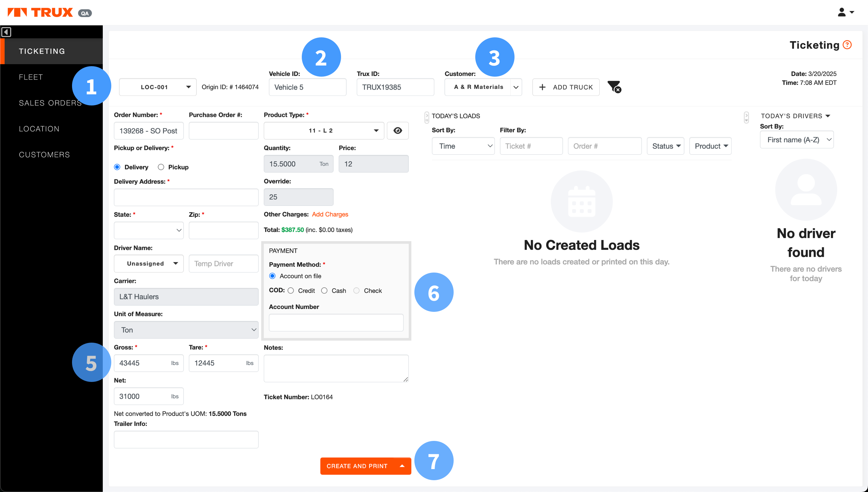Image resolution: width=868 pixels, height=492 pixels.
Task: Click the eye icon beside Product Type
Action: (397, 131)
